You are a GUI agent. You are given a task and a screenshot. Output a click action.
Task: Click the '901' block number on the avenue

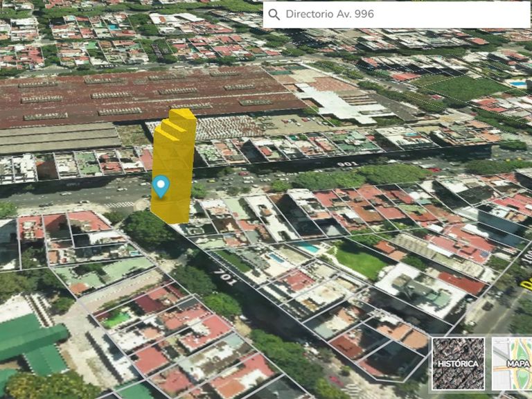(x=346, y=164)
